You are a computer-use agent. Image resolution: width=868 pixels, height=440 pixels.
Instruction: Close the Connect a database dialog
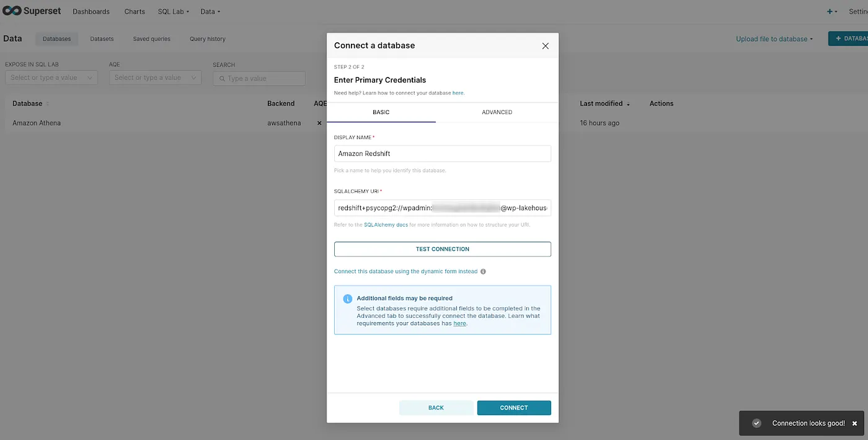(x=546, y=46)
